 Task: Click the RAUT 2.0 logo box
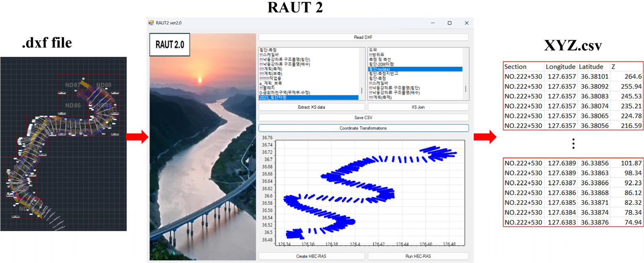[x=170, y=45]
